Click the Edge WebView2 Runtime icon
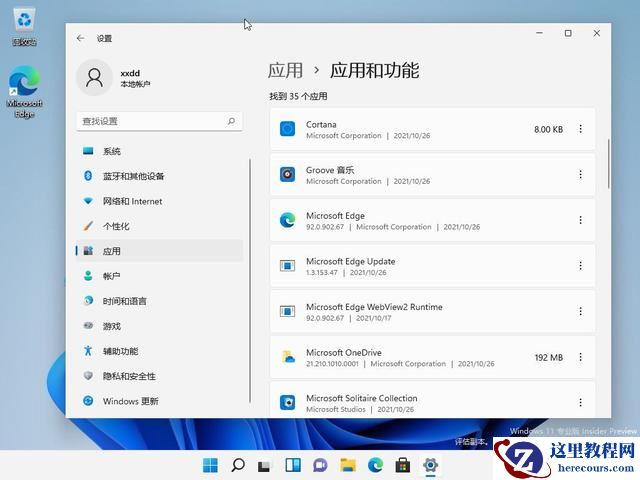Image resolution: width=640 pixels, height=480 pixels. point(287,311)
